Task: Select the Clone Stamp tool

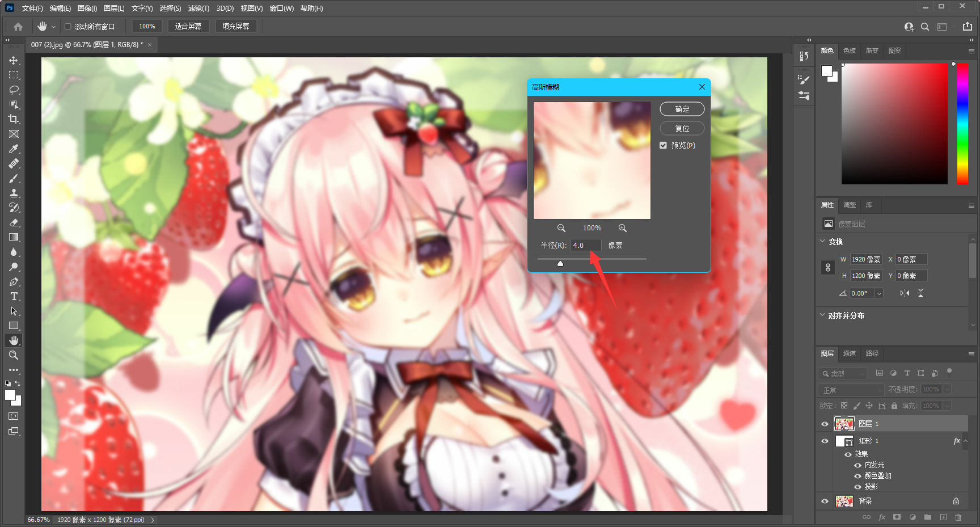Action: point(14,193)
